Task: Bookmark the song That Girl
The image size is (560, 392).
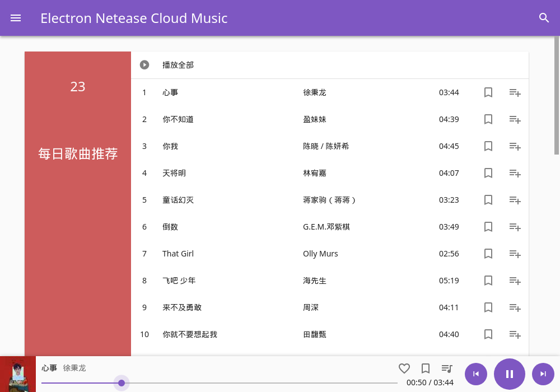Action: coord(488,254)
